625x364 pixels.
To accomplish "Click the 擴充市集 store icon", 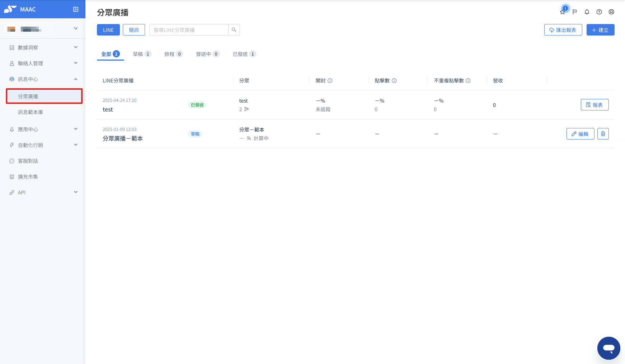I will (12, 177).
